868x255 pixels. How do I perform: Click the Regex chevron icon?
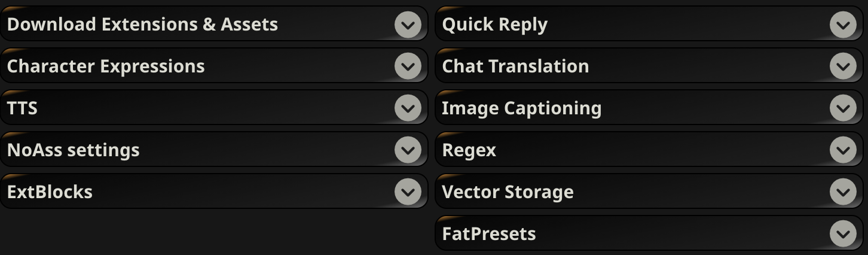[843, 150]
